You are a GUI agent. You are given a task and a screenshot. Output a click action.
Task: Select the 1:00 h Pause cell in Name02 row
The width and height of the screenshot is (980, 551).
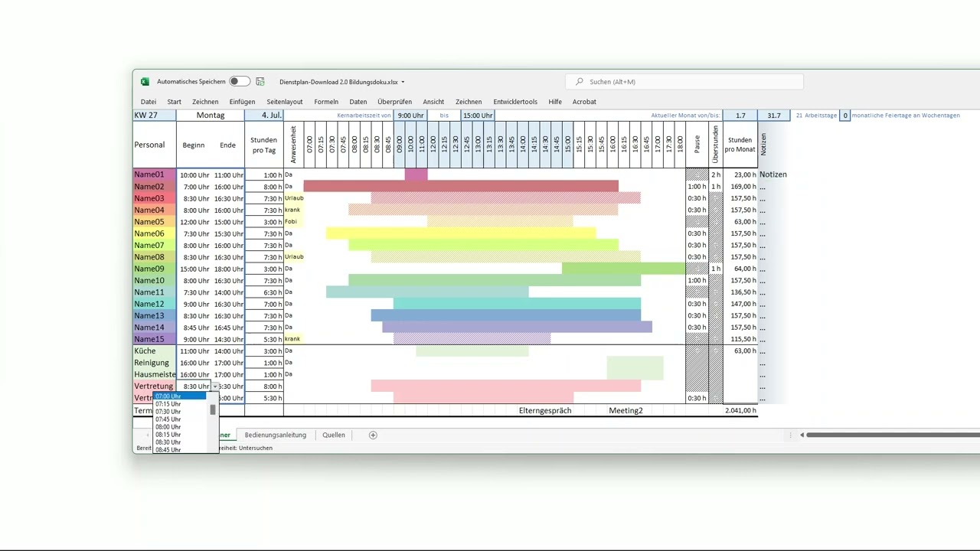coord(697,187)
